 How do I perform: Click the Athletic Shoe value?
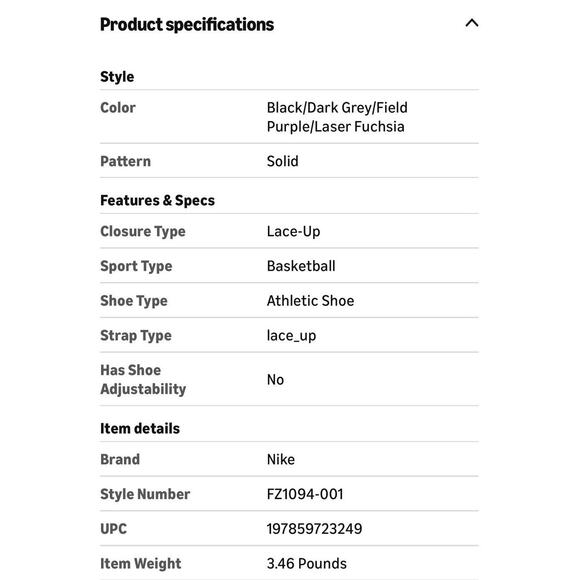(310, 301)
